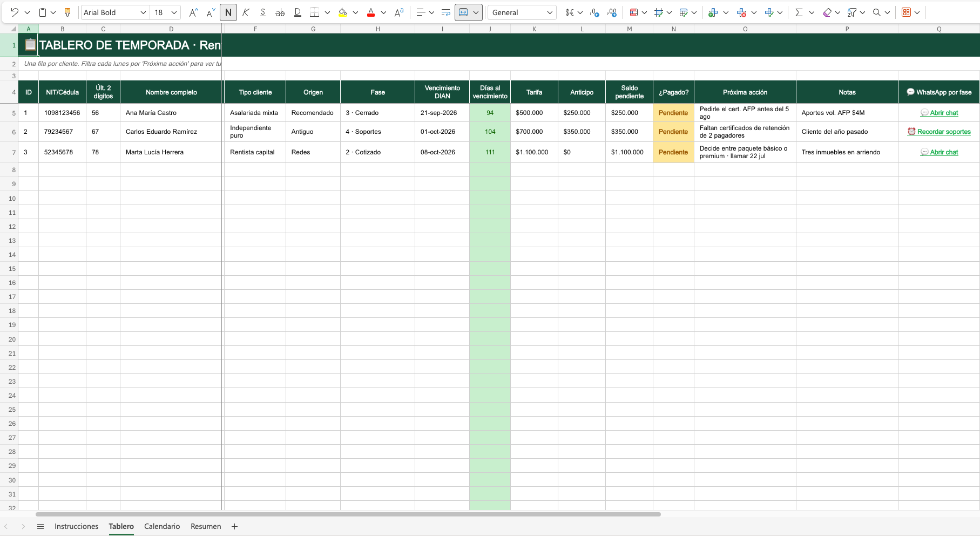
Task: Open Conditional Formatting
Action: point(634,12)
